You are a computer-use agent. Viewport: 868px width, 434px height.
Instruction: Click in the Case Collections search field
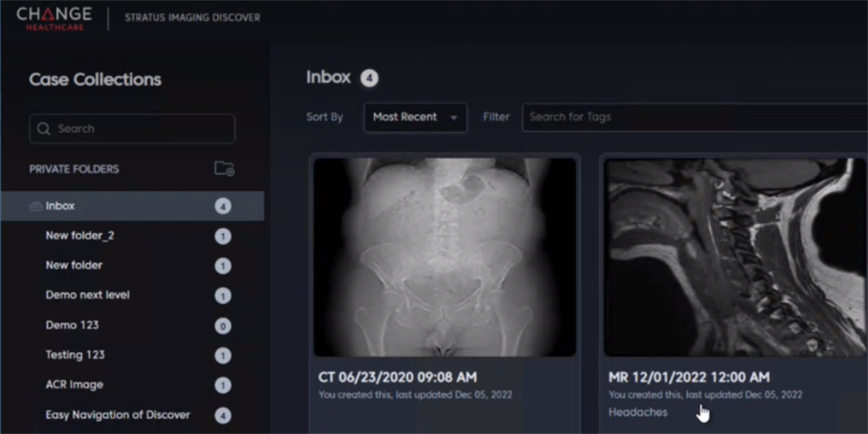[x=132, y=129]
